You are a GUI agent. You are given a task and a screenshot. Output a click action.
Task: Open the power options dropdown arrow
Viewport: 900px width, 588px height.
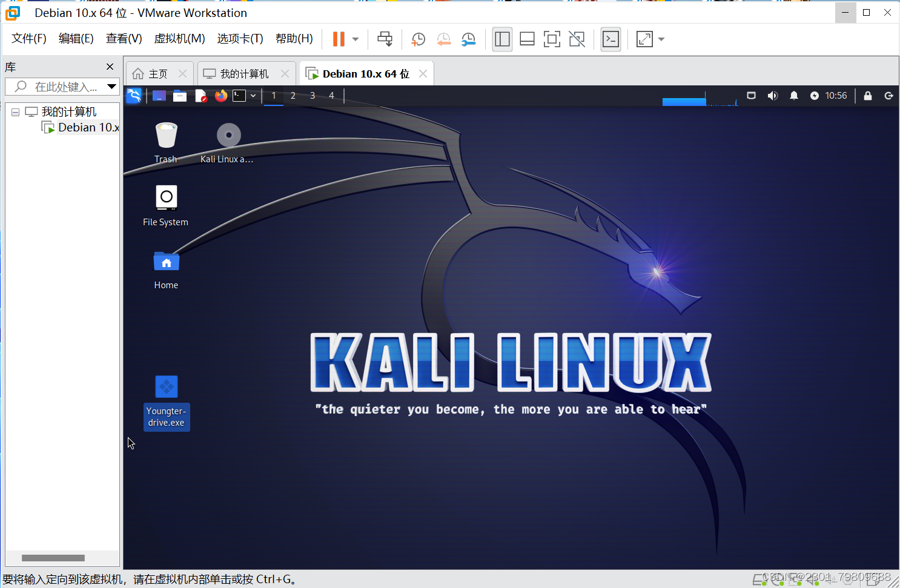356,39
